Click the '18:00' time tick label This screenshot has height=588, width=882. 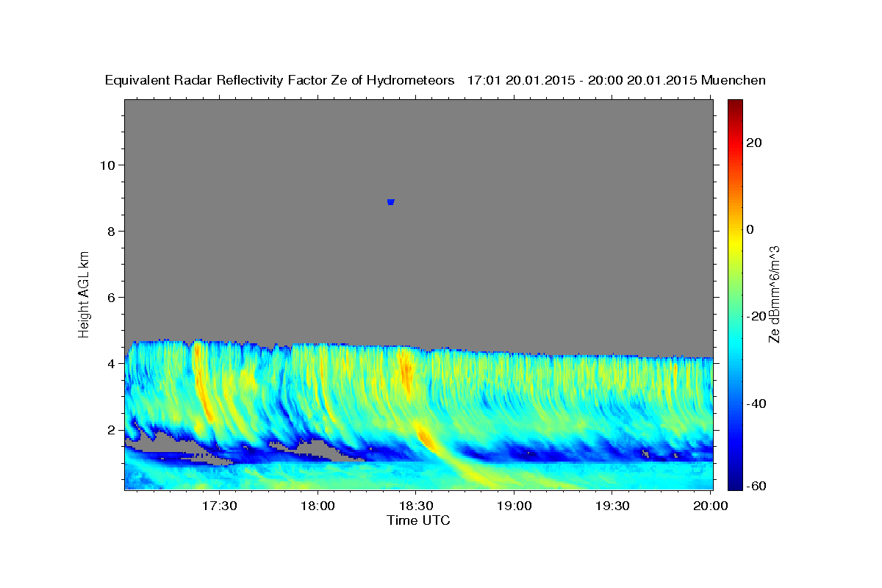(318, 506)
